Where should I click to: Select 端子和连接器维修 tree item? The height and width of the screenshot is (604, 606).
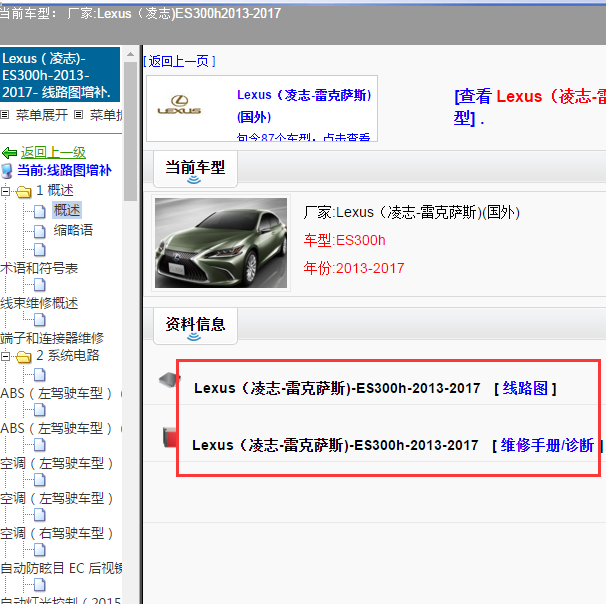click(x=52, y=338)
